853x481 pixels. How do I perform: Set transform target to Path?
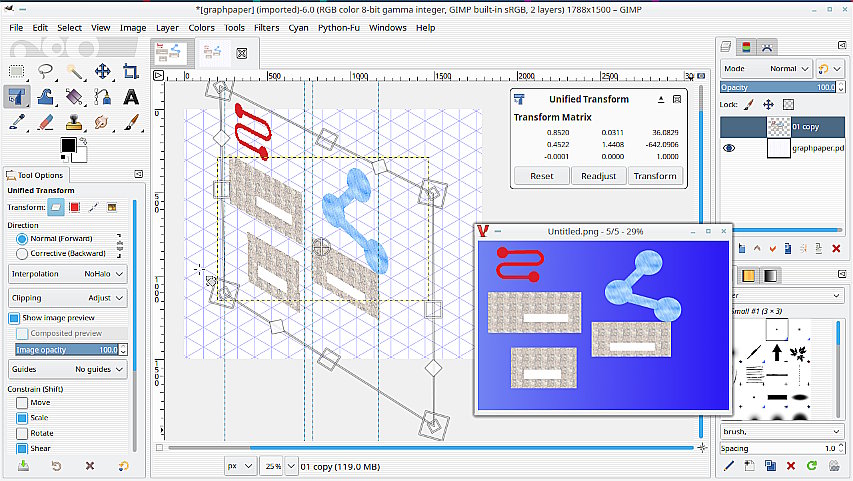tap(94, 207)
